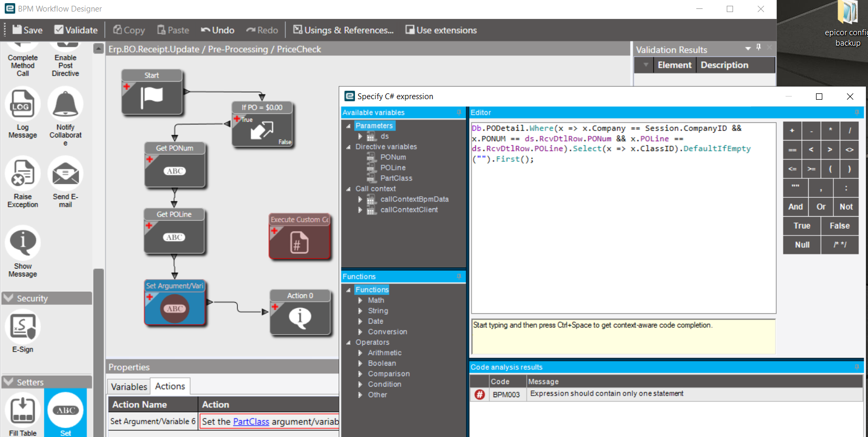Toggle Use extensions option
Screen dimensions: 868x437
pos(441,30)
